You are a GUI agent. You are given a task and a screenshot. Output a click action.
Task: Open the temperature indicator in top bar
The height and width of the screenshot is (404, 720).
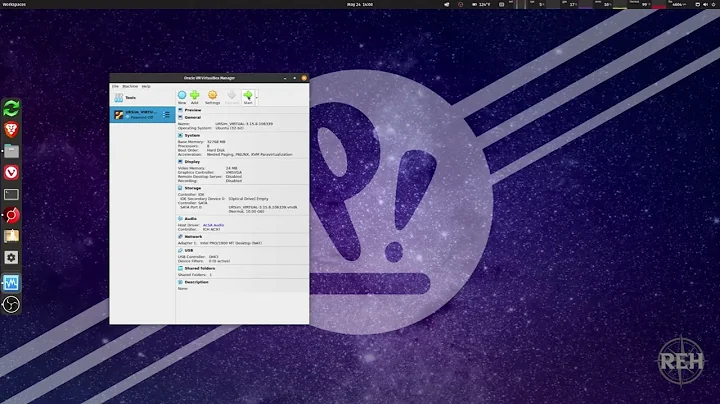pyautogui.click(x=481, y=5)
